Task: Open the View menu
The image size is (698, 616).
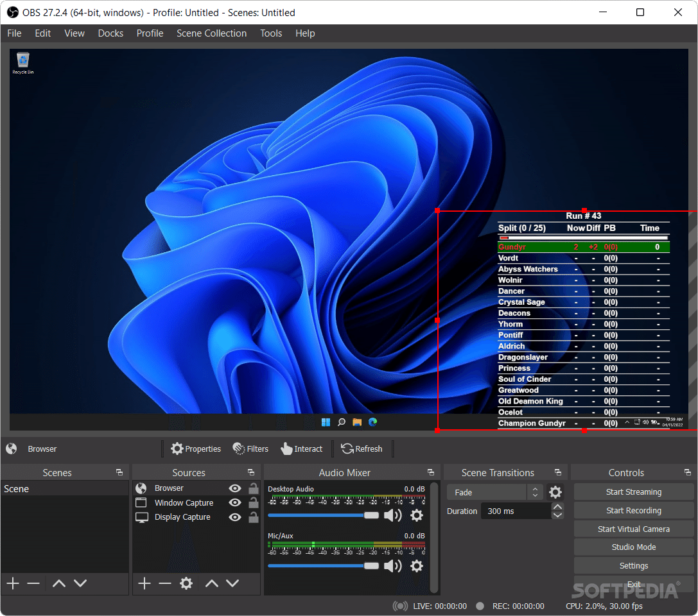Action: [x=74, y=33]
